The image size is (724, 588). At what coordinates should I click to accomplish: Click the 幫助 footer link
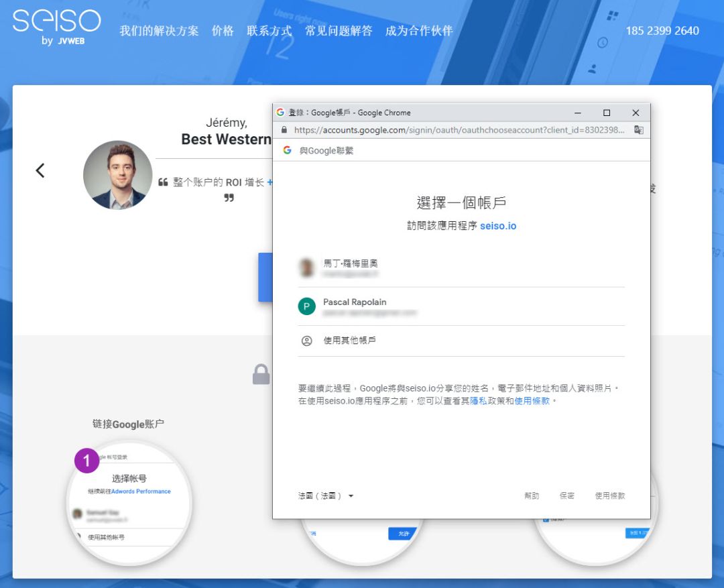[x=532, y=495]
